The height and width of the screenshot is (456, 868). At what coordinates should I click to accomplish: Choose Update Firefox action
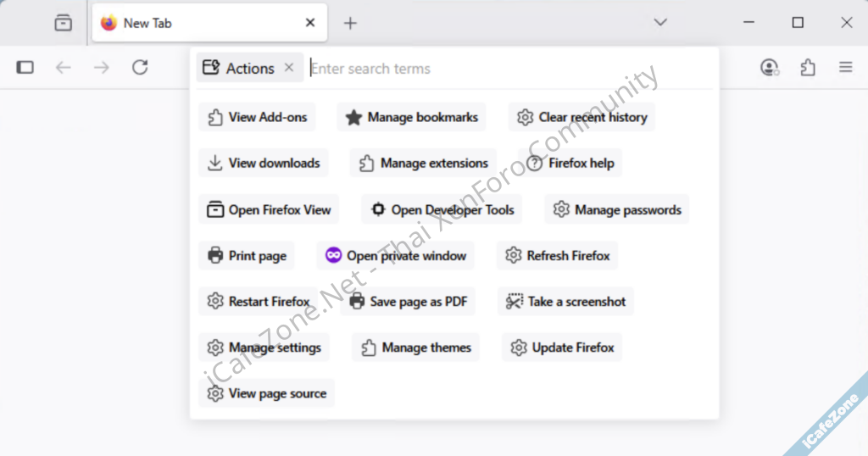coord(562,347)
